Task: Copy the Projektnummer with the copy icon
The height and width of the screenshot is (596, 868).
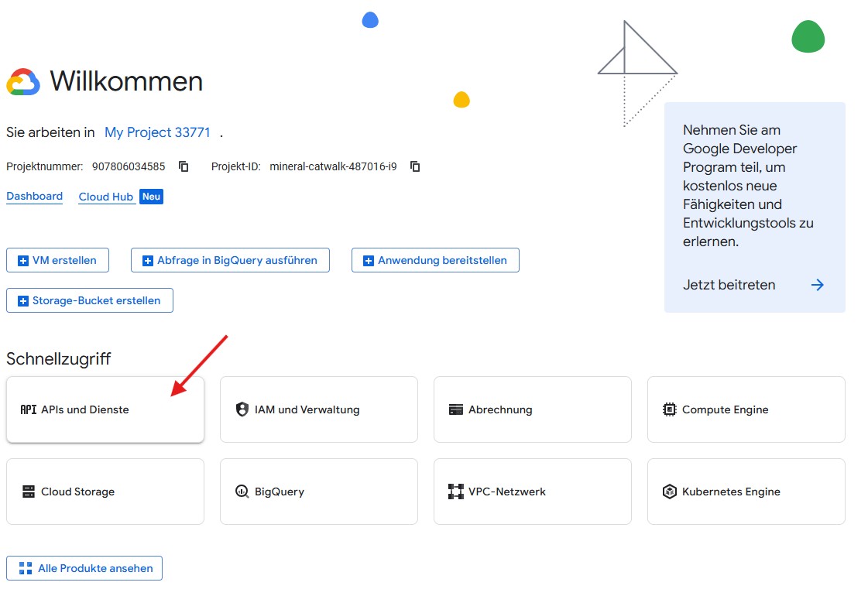Action: pyautogui.click(x=184, y=166)
